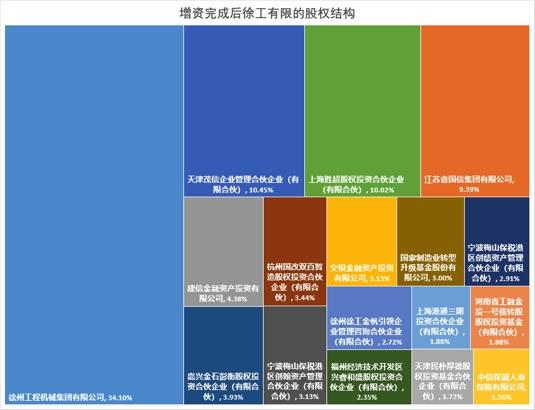Viewport: 535px width, 410px height.
Task: Select the gray 建信金融资产投资 4.38% block
Action: [223, 252]
